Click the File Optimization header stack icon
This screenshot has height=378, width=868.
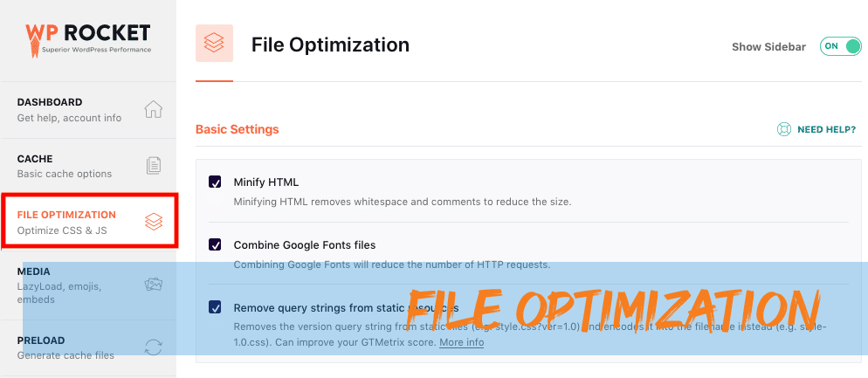pyautogui.click(x=214, y=43)
